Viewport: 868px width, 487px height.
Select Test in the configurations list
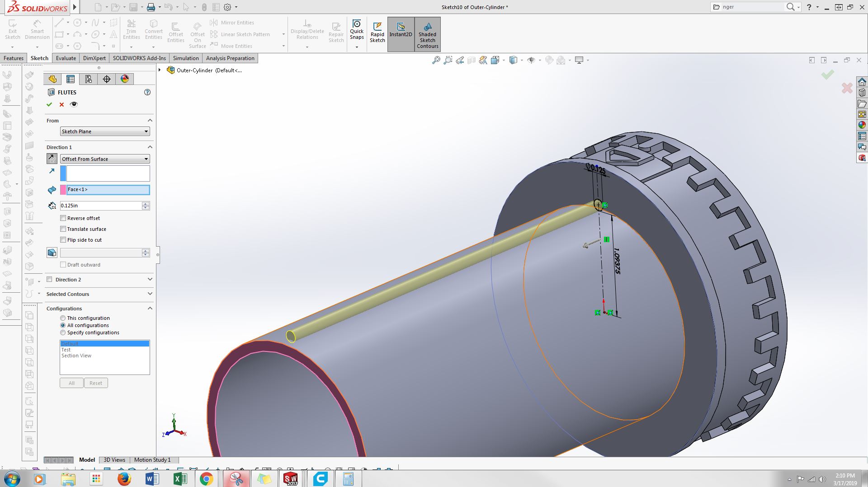tap(66, 350)
